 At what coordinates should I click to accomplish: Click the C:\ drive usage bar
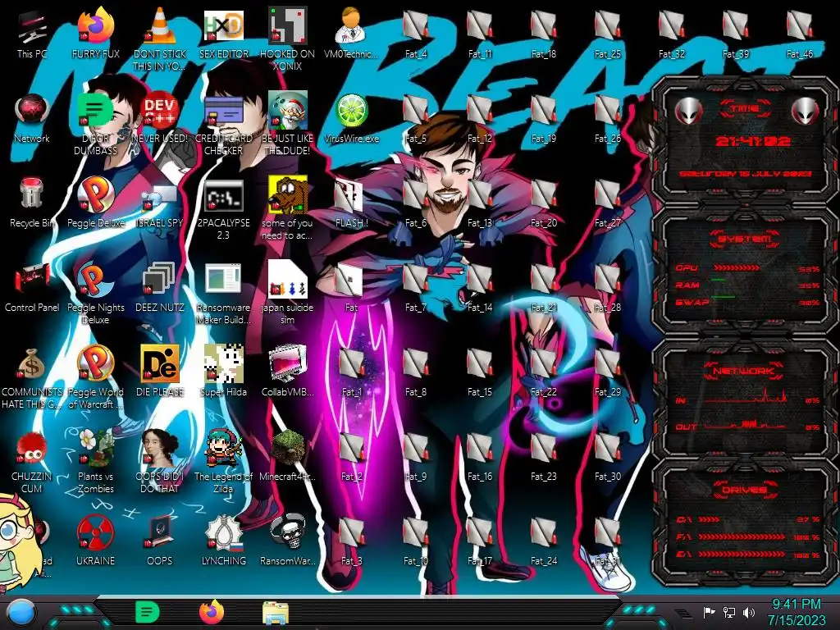(x=710, y=519)
